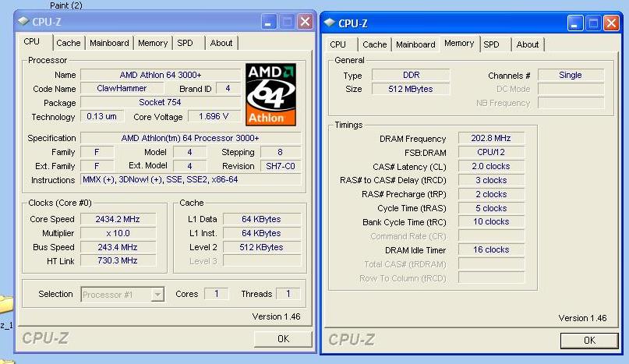Open Mainboard tab in left window
The width and height of the screenshot is (629, 364).
pos(109,43)
